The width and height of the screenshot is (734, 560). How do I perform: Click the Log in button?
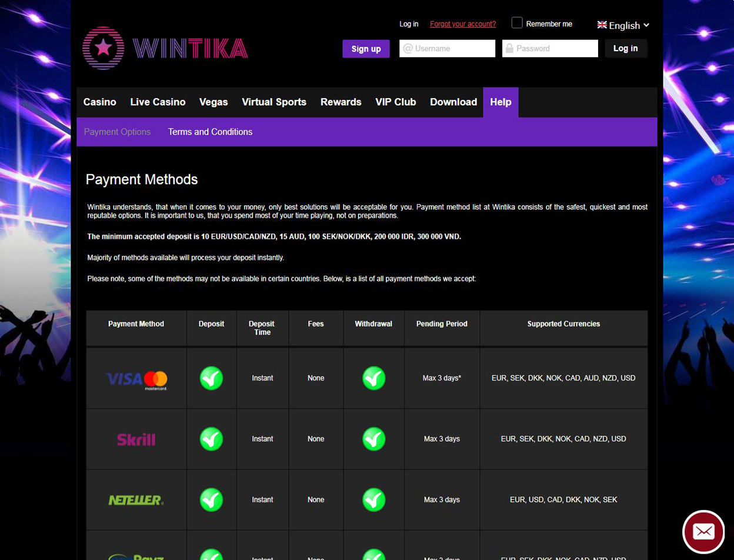click(626, 48)
